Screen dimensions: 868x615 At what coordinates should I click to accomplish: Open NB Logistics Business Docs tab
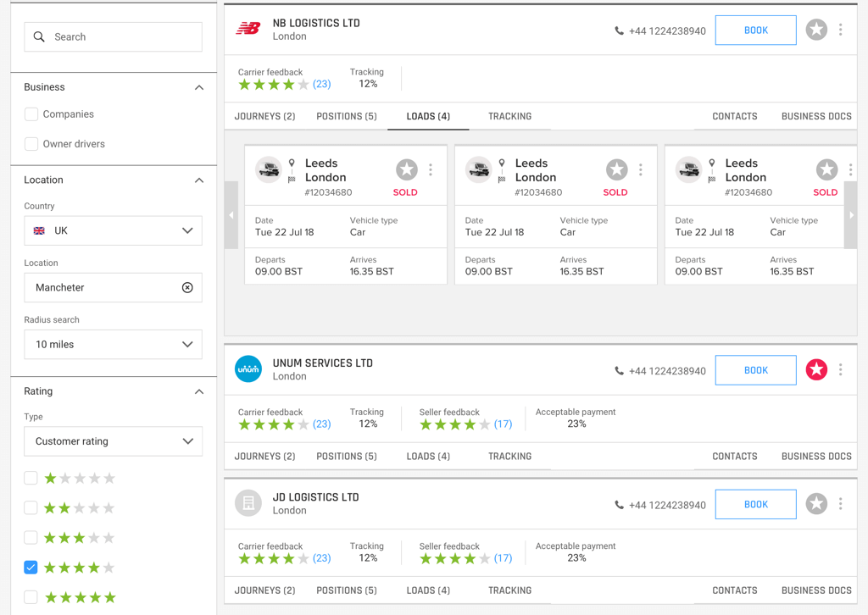point(816,116)
